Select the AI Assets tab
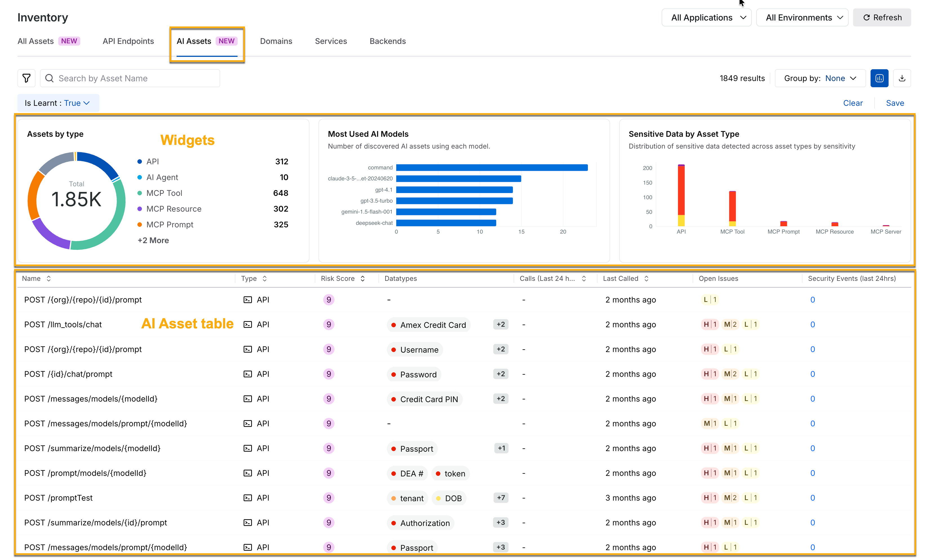 [x=207, y=41]
